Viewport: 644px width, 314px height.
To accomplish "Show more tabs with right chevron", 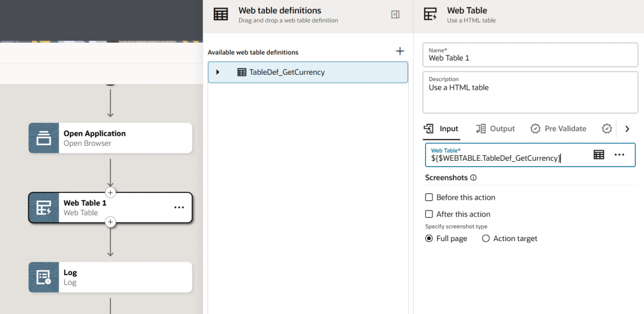I will [627, 129].
